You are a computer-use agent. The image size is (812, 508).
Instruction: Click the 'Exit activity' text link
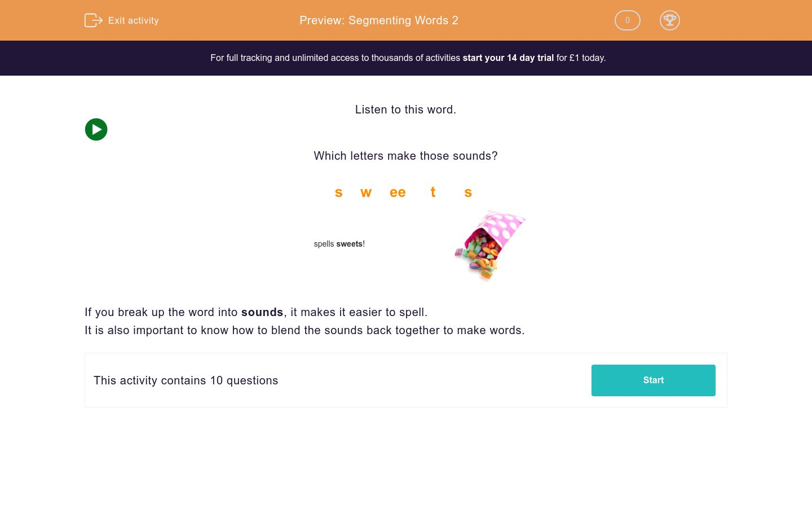134,20
